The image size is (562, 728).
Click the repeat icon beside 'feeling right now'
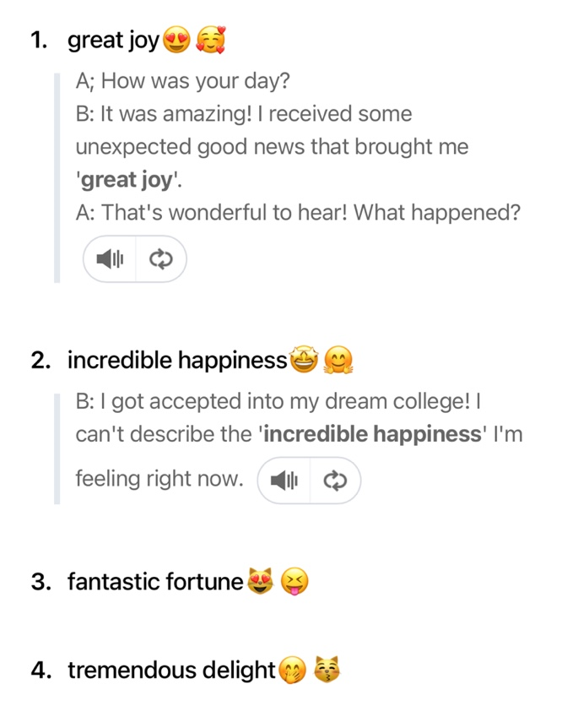click(335, 481)
